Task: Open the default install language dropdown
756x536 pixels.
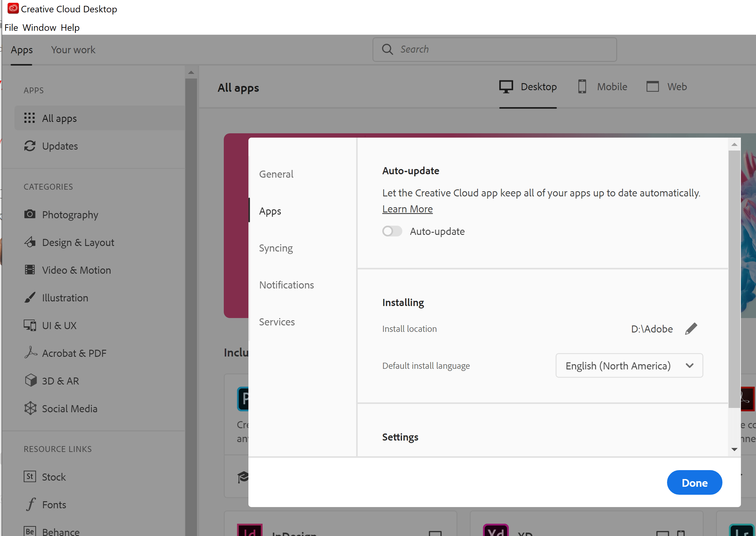Action: click(x=629, y=365)
